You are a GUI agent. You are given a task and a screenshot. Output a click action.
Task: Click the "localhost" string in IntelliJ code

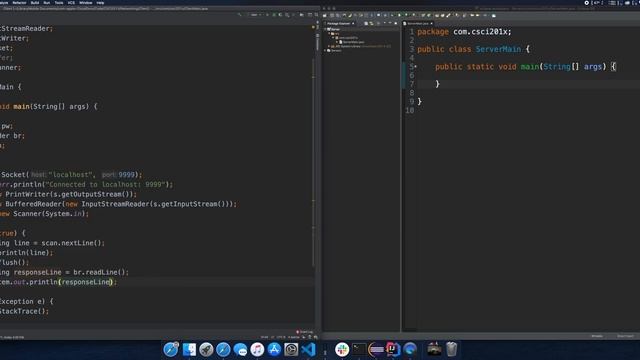coord(70,175)
